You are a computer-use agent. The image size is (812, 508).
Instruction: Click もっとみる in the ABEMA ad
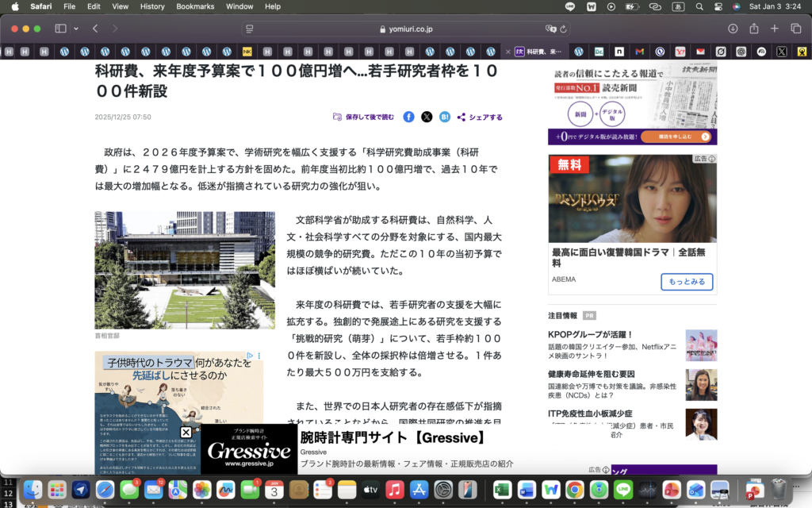(x=687, y=282)
